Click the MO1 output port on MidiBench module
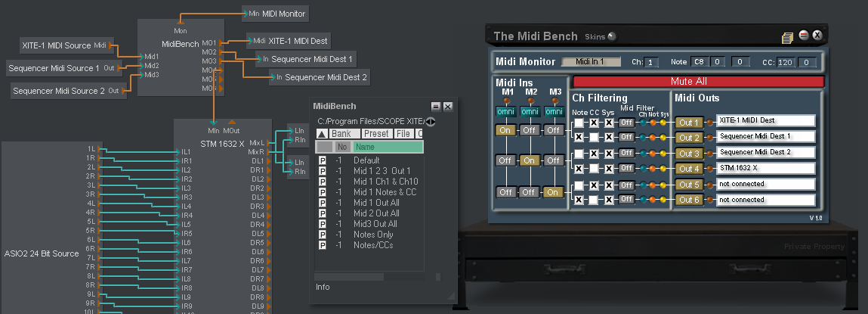The image size is (868, 314). pos(221,42)
